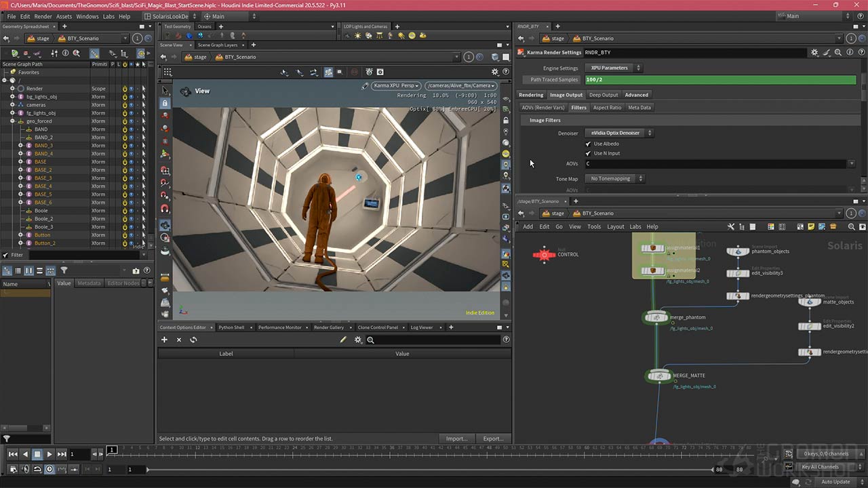The image size is (868, 488).
Task: Click the play forward button in playbar
Action: (50, 454)
